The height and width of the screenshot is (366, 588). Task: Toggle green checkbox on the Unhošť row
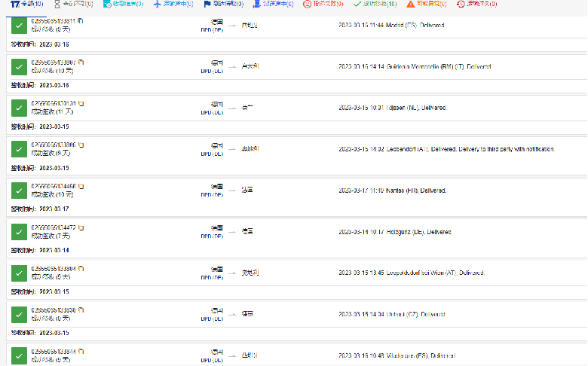[x=19, y=315]
